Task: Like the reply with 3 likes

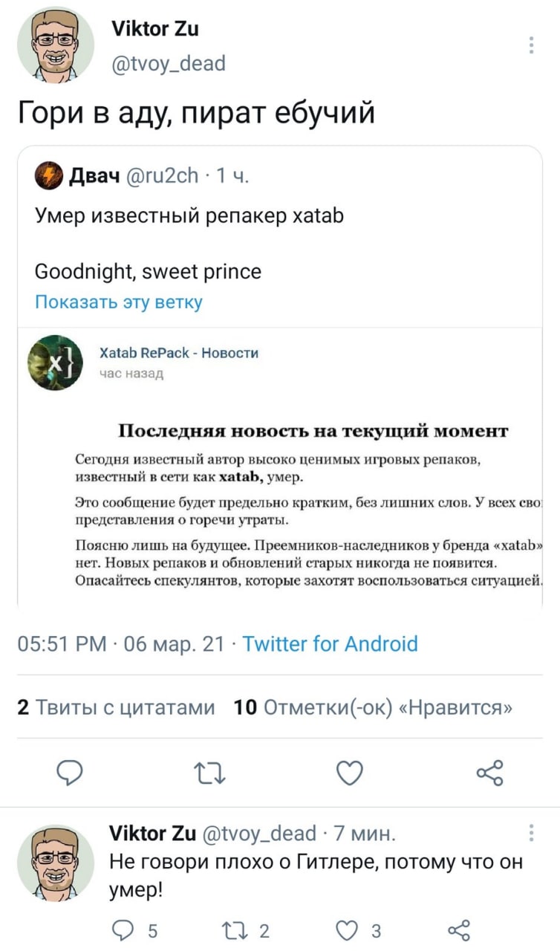Action: click(348, 930)
